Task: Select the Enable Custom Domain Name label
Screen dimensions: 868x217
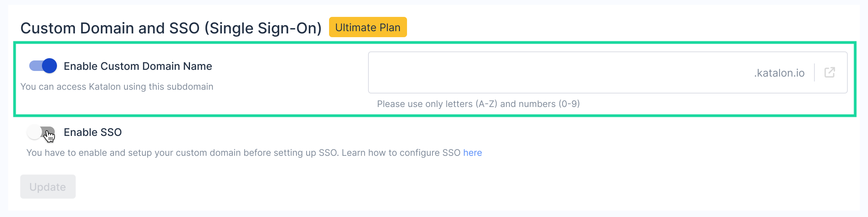Action: 138,66
